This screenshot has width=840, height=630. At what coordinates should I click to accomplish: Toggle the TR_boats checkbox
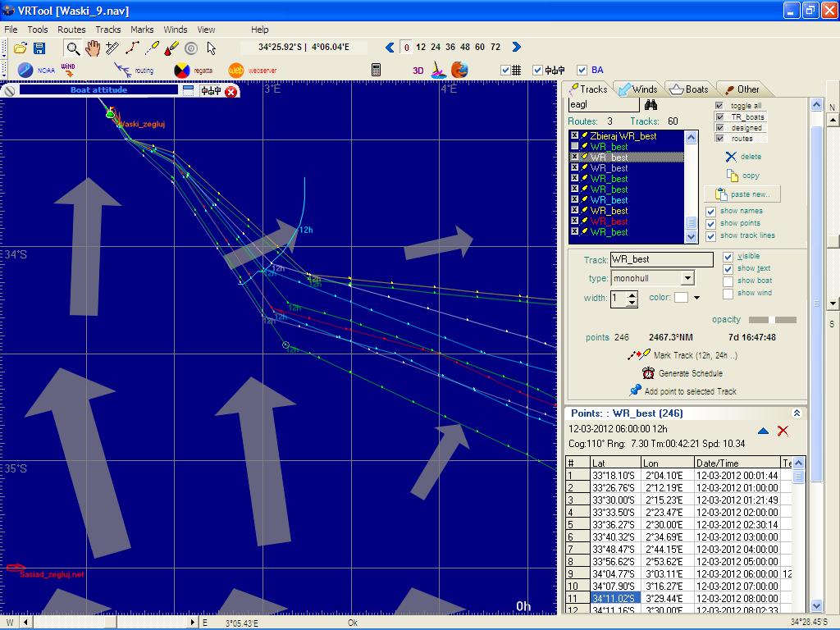[719, 116]
